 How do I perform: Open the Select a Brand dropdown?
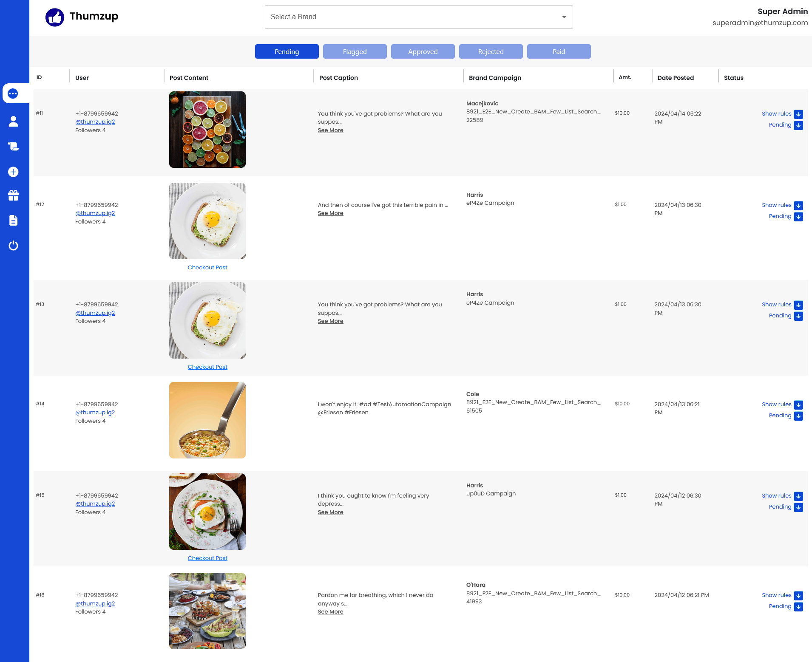click(418, 17)
